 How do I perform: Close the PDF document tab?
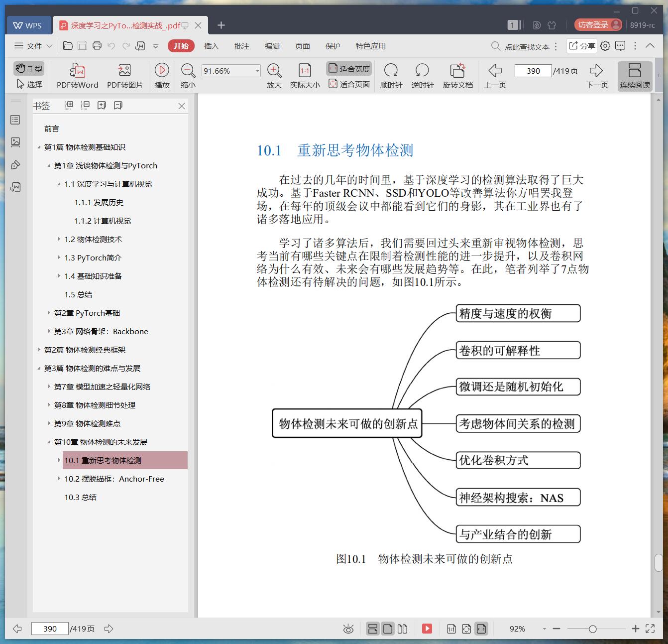tap(198, 25)
